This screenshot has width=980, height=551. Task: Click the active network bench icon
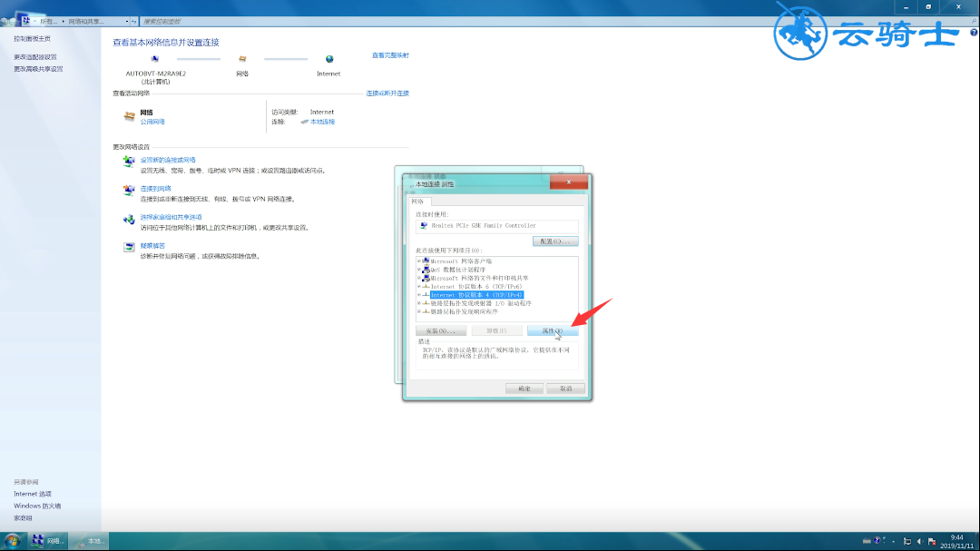(130, 115)
